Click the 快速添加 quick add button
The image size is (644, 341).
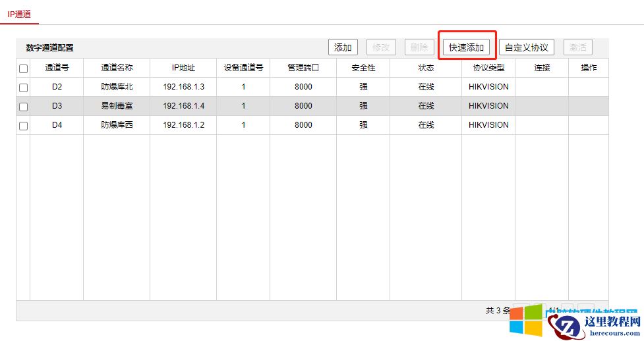pyautogui.click(x=467, y=47)
